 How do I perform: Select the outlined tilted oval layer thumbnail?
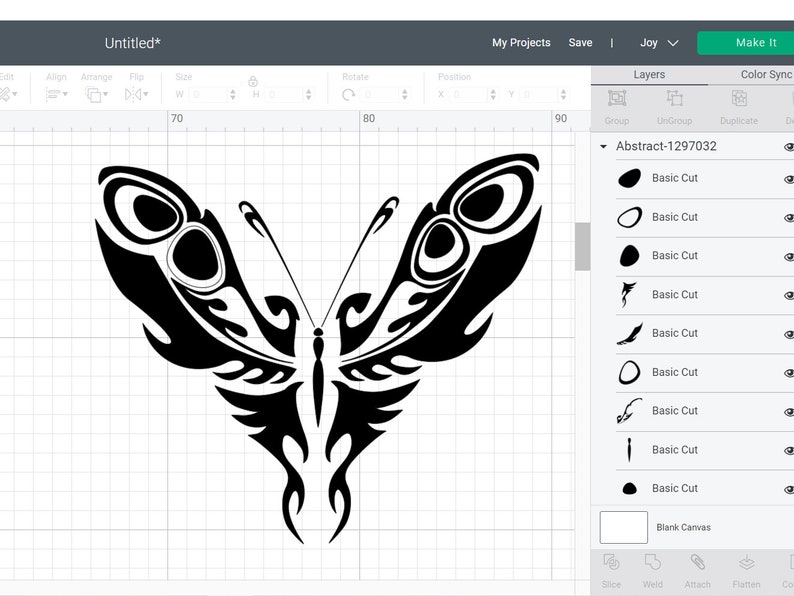[629, 217]
